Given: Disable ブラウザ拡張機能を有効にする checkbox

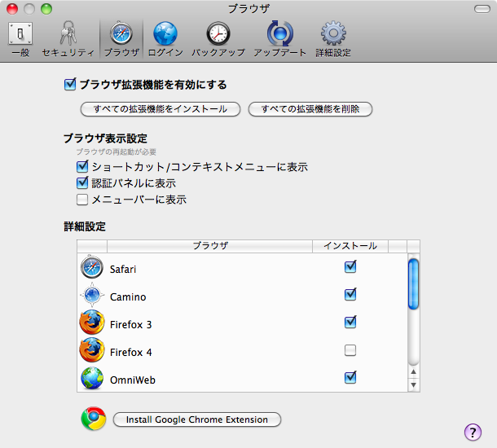Looking at the screenshot, I should 69,84.
